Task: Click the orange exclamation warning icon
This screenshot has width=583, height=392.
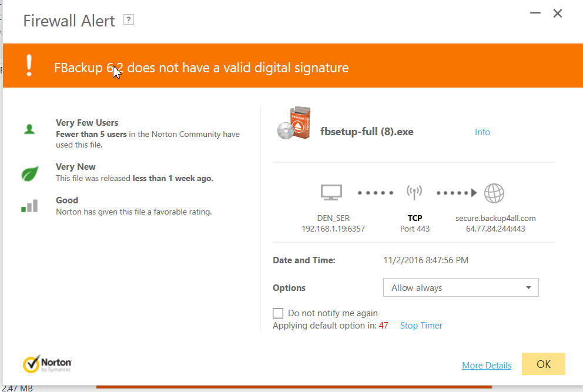Action: (29, 65)
